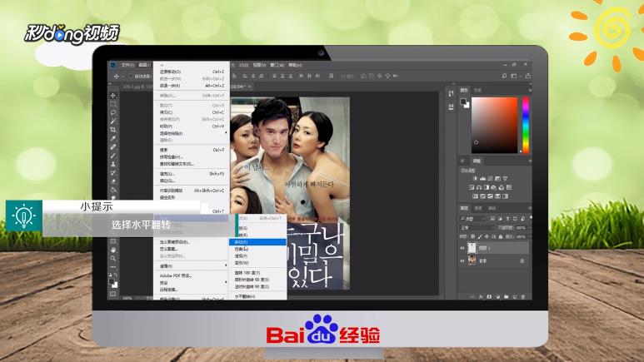Select the Quick Selection wand tool
Screen dimensions: 644x362
(x=113, y=121)
